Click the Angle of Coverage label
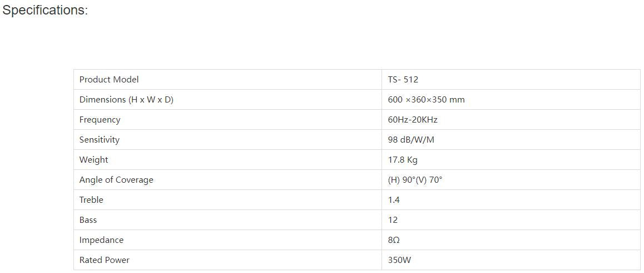Screen dimensions: 644x273 pos(116,180)
